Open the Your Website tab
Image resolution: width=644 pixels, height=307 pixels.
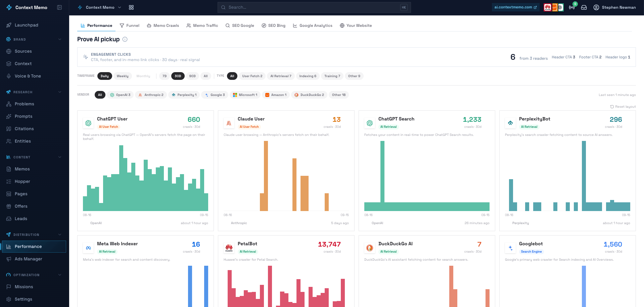pos(356,25)
